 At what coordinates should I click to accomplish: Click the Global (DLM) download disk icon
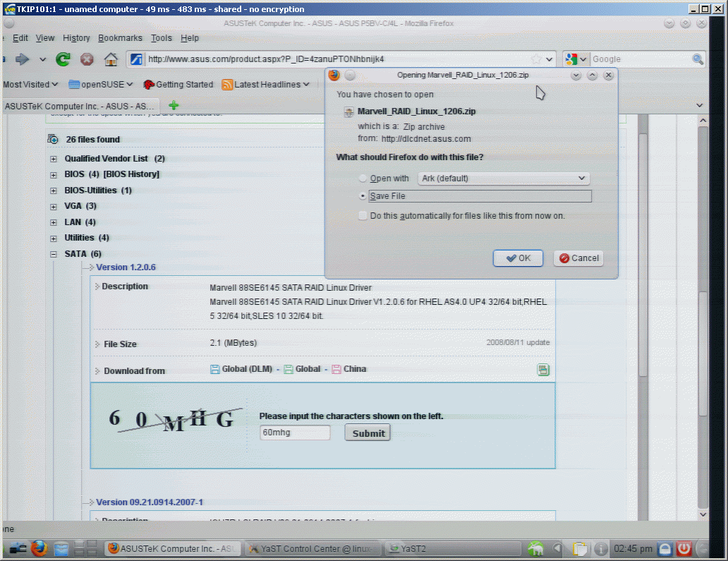[214, 369]
